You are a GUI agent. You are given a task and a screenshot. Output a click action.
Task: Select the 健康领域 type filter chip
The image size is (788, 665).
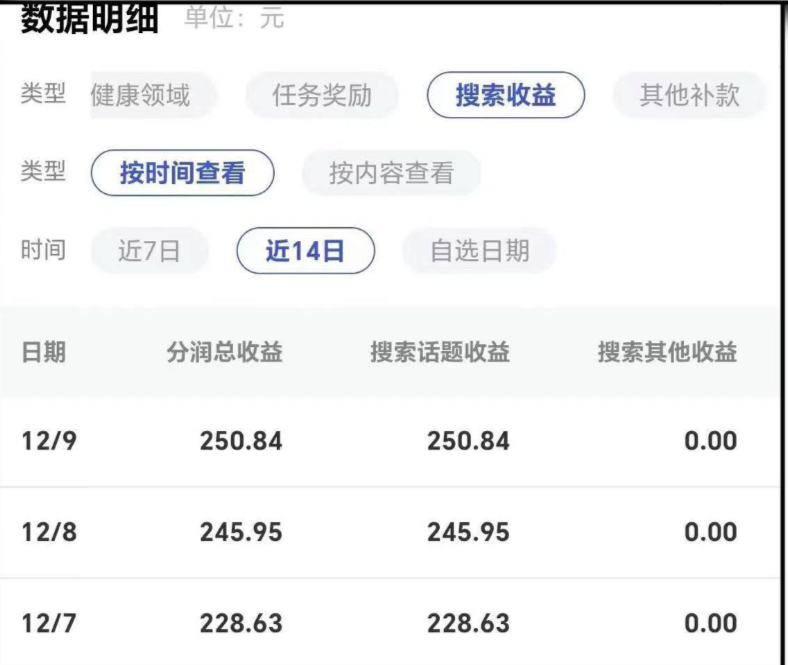(x=145, y=96)
